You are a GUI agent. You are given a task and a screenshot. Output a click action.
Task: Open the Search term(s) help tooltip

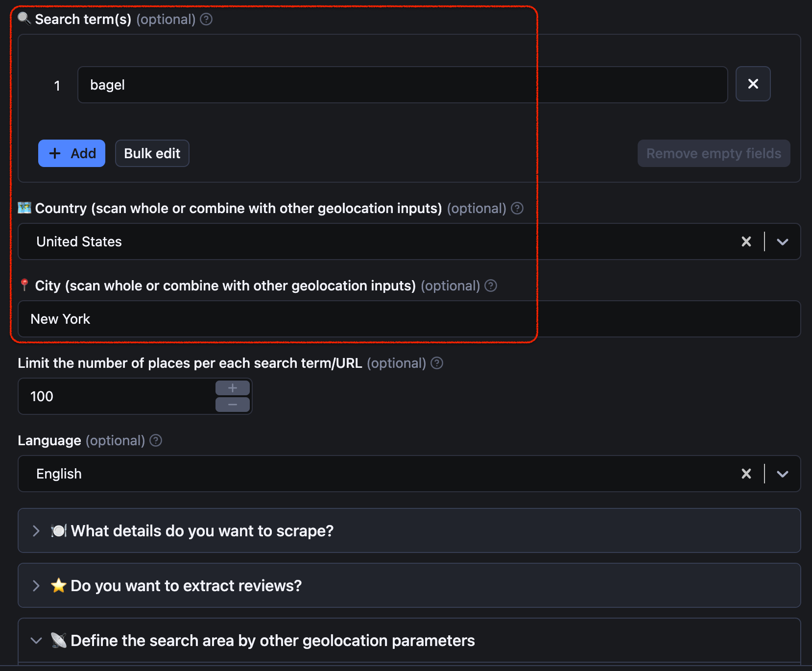[x=206, y=19]
